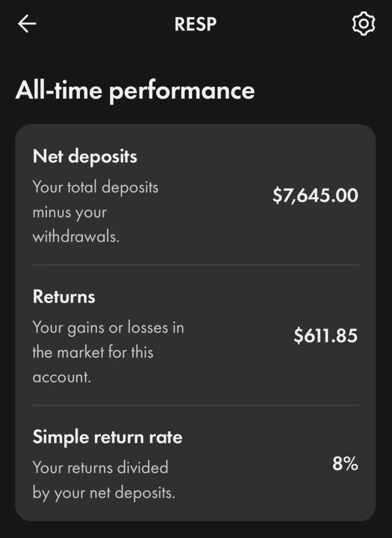Tap the "Your returns divided" description line
Screen dimensions: 392x538
[100, 467]
